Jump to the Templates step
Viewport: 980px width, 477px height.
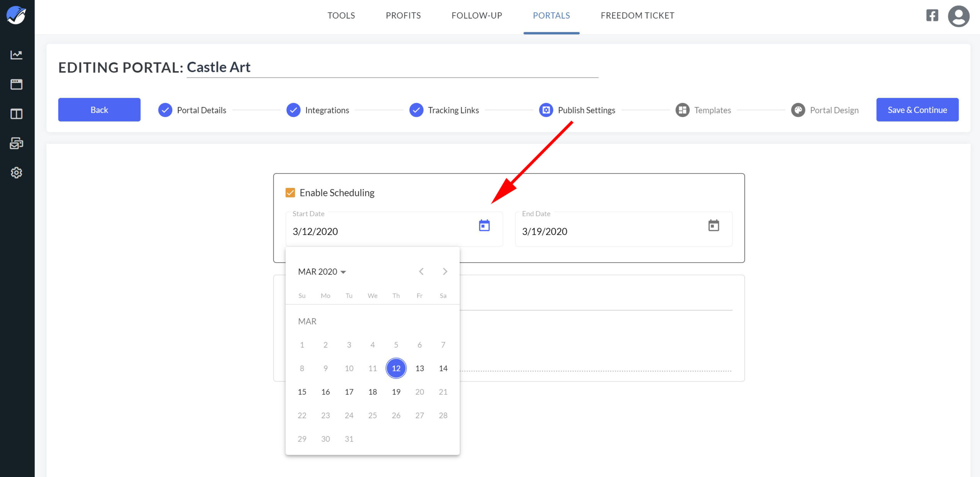[x=704, y=110]
